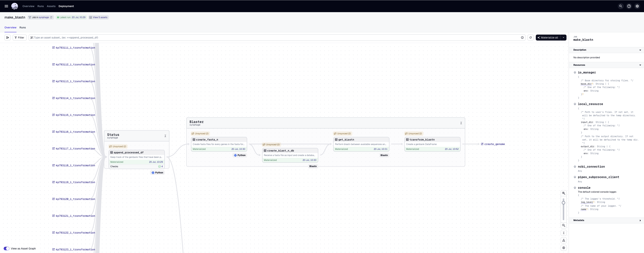Open kp793111_1_transformation asset link
Screen dimensions: 644x253
[74, 48]
